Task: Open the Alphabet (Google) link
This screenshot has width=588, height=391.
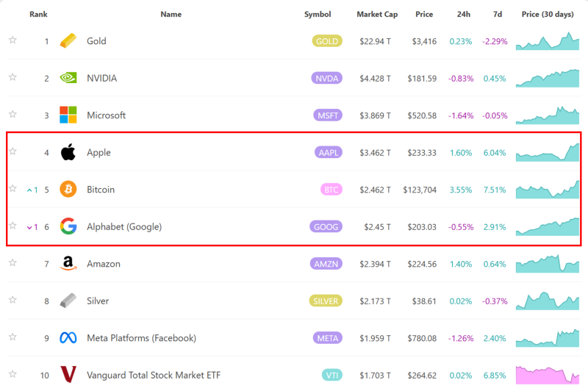Action: pos(124,227)
